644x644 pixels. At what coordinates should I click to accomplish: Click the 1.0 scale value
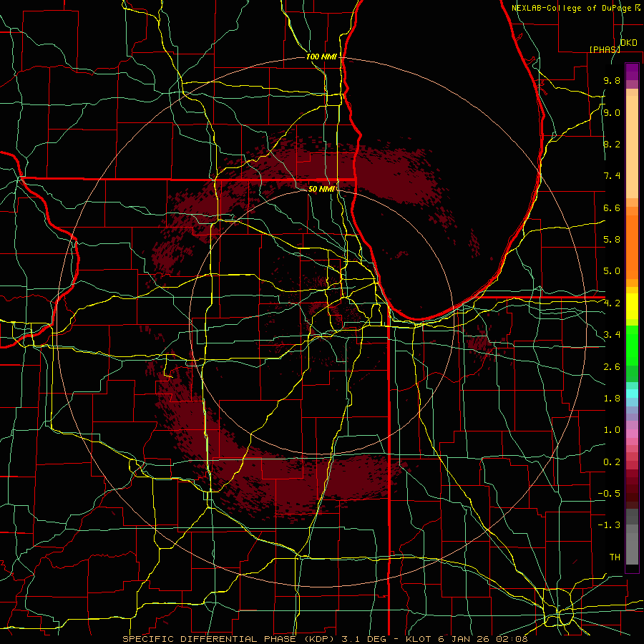(612, 430)
